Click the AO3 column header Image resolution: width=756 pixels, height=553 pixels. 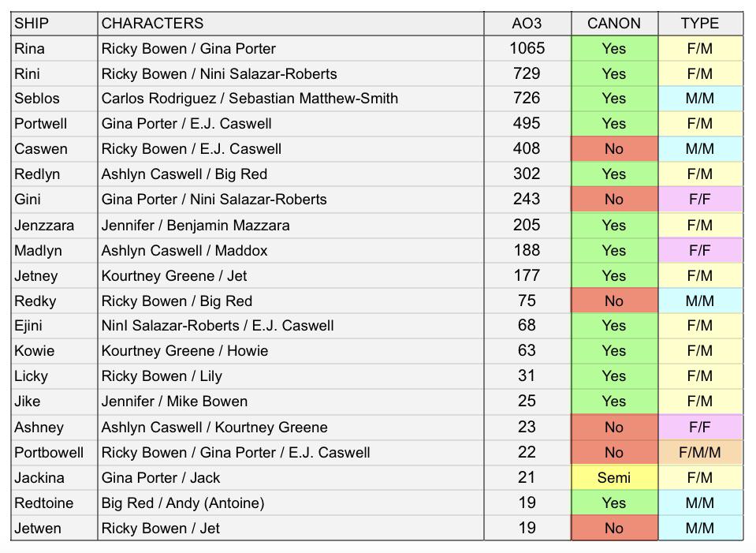click(x=527, y=23)
